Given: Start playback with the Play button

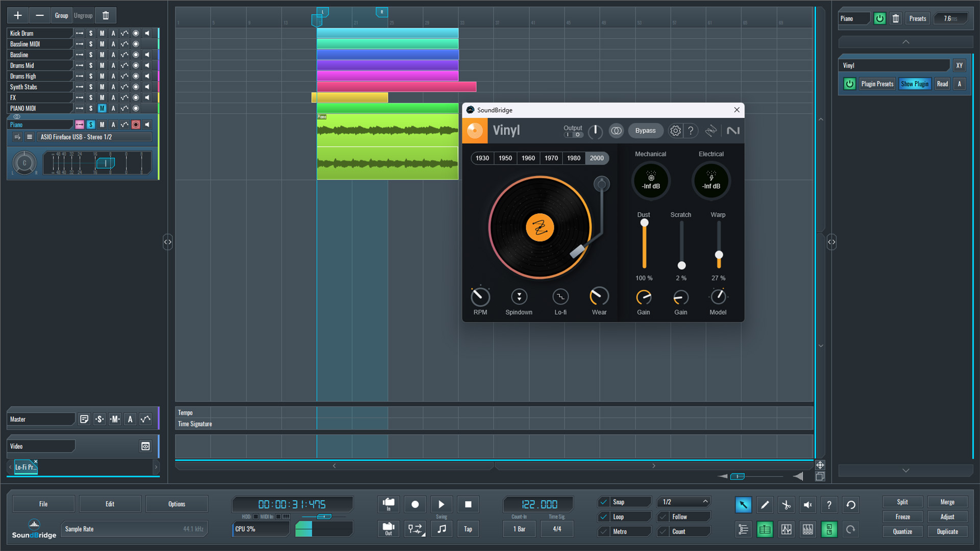Looking at the screenshot, I should [x=442, y=505].
